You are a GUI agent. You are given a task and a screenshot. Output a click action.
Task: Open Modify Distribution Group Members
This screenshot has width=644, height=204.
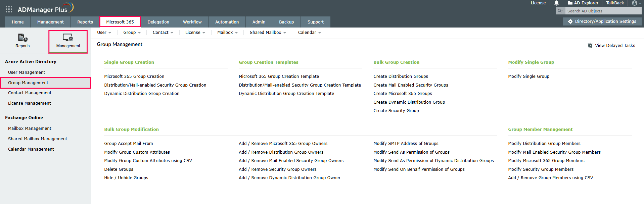click(544, 144)
